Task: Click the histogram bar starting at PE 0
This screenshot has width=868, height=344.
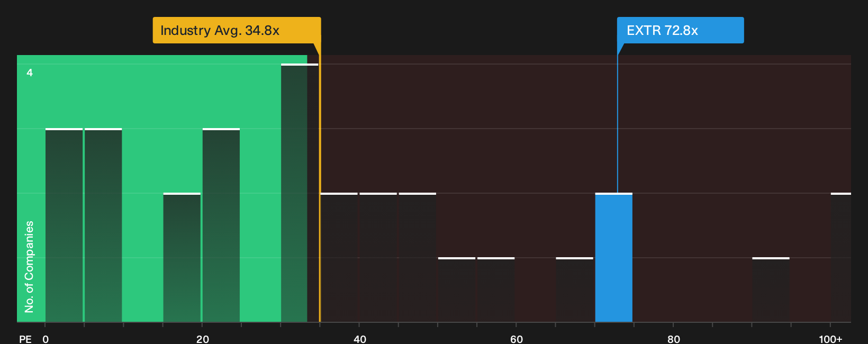Action: point(64,225)
